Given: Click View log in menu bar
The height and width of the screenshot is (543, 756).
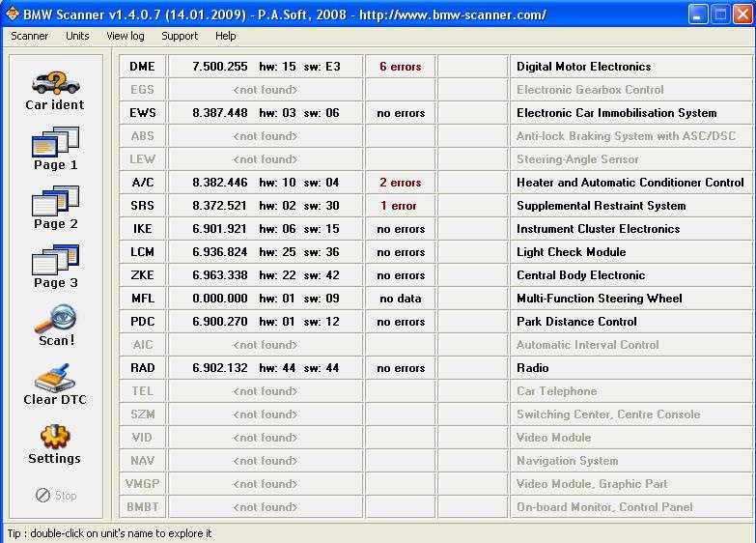Looking at the screenshot, I should pyautogui.click(x=126, y=36).
